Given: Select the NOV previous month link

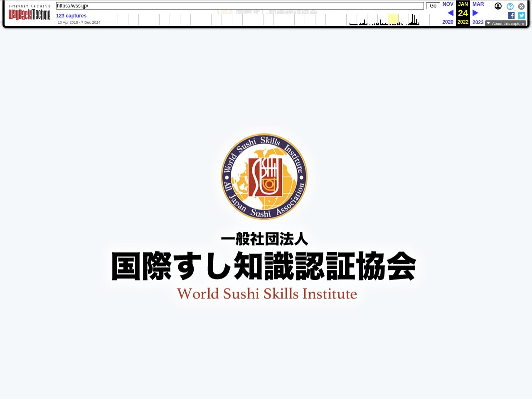Looking at the screenshot, I should tap(448, 4).
